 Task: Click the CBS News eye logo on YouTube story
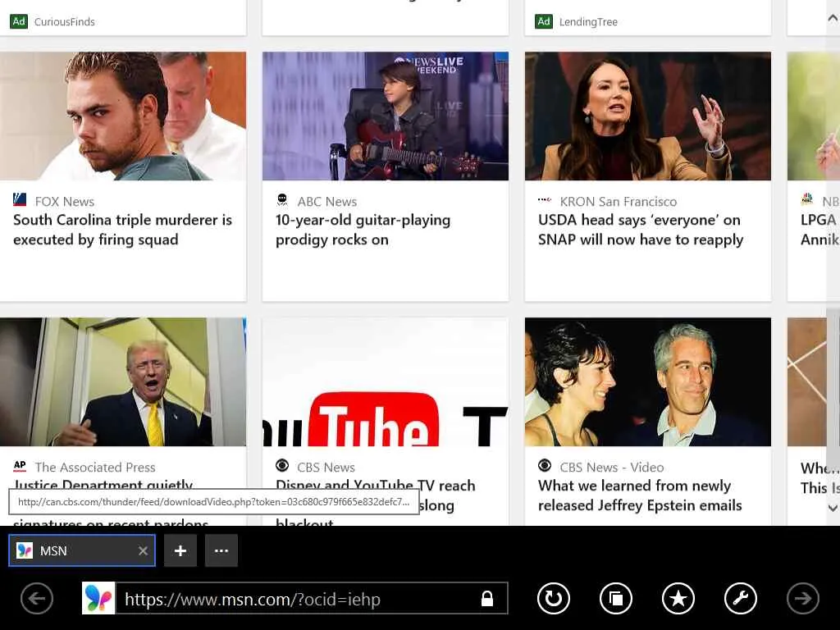pyautogui.click(x=282, y=466)
